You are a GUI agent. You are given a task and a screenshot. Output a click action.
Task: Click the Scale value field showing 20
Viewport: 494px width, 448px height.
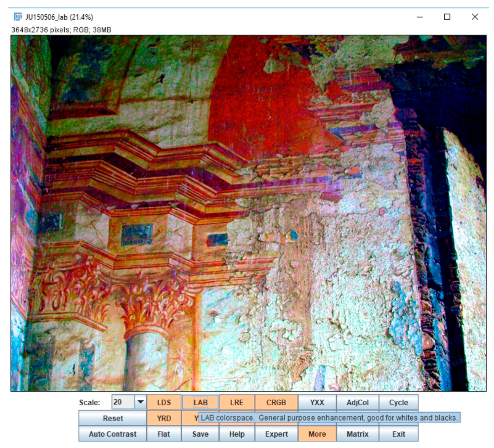click(x=123, y=402)
